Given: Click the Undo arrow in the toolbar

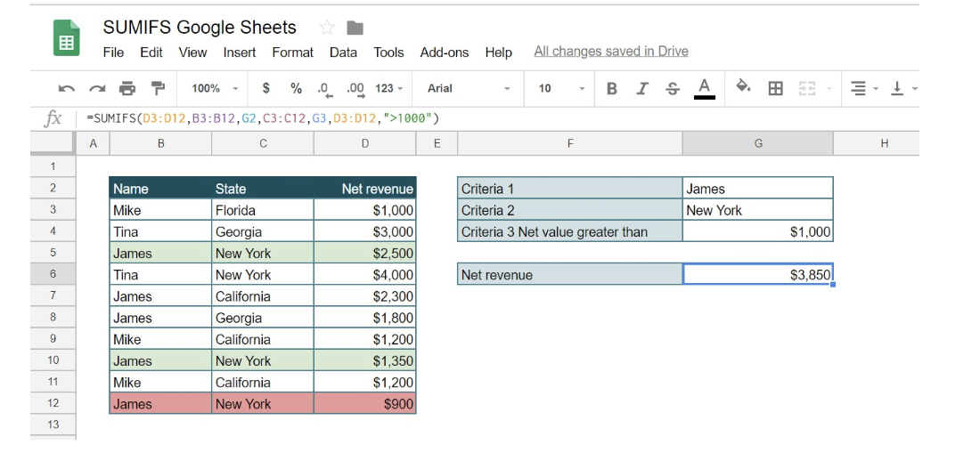Looking at the screenshot, I should point(66,88).
